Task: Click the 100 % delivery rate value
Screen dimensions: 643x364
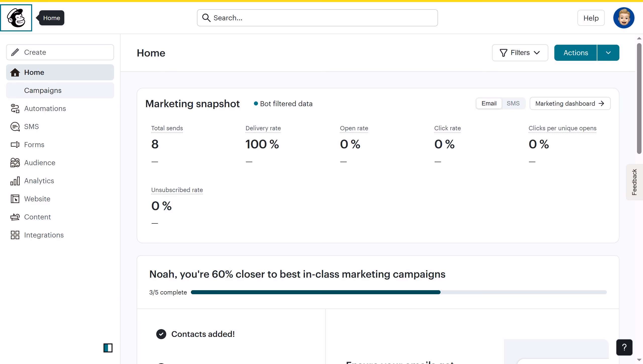Action: click(262, 144)
